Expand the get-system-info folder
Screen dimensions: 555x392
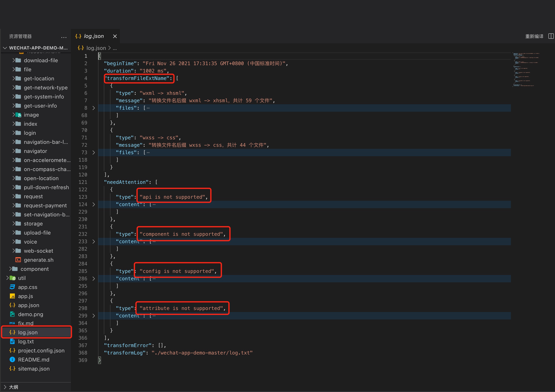[x=14, y=96]
